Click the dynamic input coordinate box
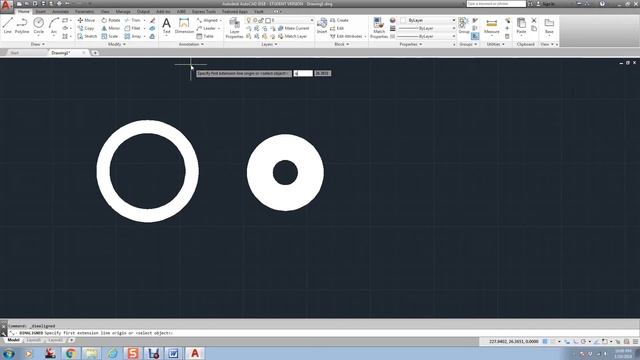This screenshot has height=360, width=640. coord(303,73)
